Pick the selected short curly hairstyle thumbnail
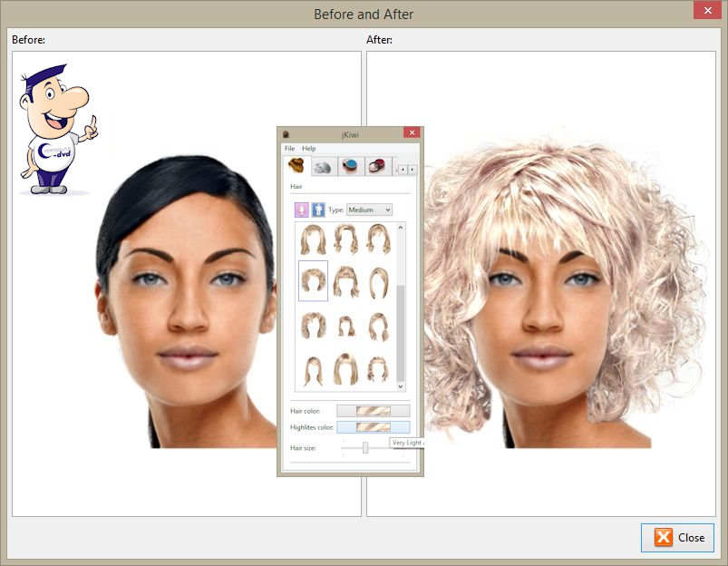This screenshot has height=566, width=728. pyautogui.click(x=314, y=281)
